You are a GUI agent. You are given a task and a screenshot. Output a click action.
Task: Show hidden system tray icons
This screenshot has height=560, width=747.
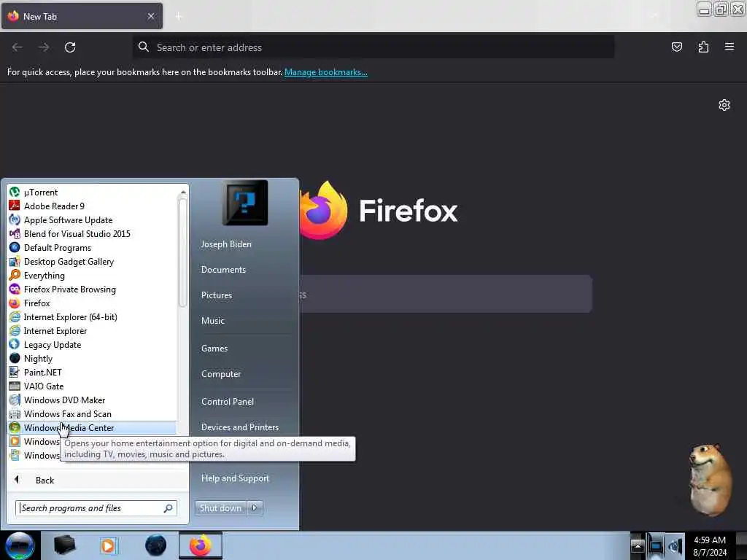coord(638,545)
